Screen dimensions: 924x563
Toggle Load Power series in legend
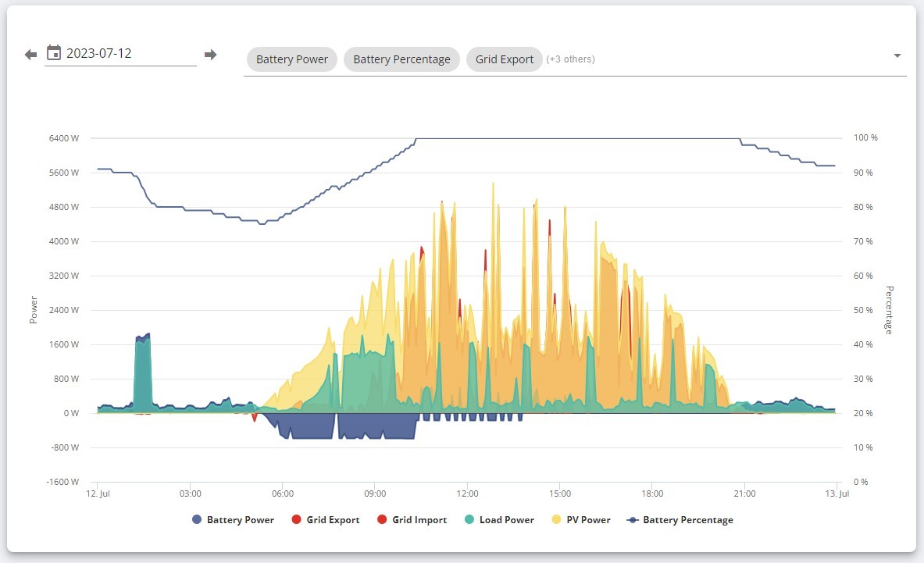[499, 520]
